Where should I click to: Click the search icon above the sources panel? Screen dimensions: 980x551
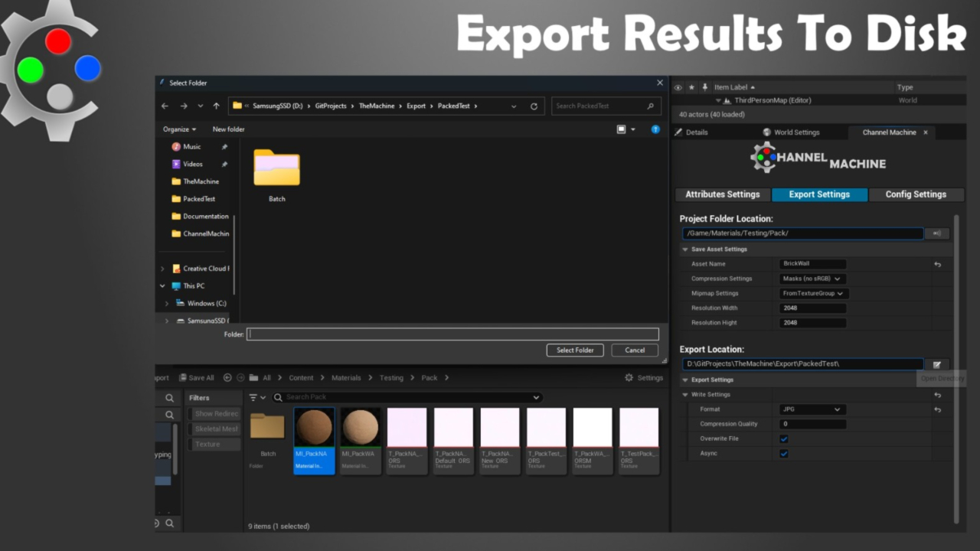click(x=169, y=398)
